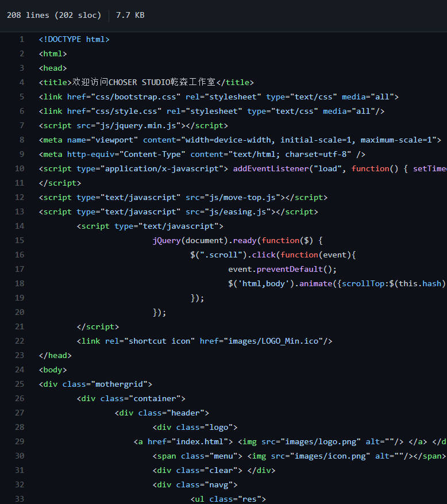Click the "208 lines (202 sloc)" file info

coord(54,15)
